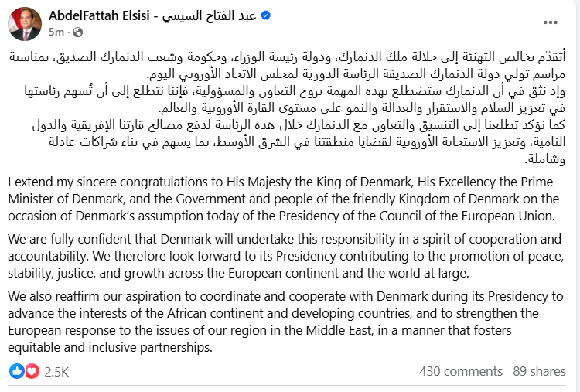Open the 2.5K reactions count list
The height and width of the screenshot is (392, 580).
[56, 372]
